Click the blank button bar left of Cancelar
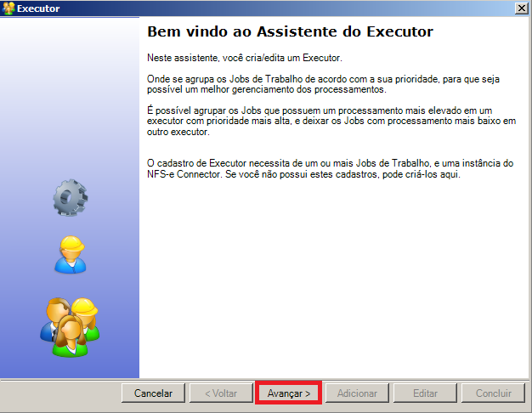This screenshot has width=532, height=413. coord(61,393)
